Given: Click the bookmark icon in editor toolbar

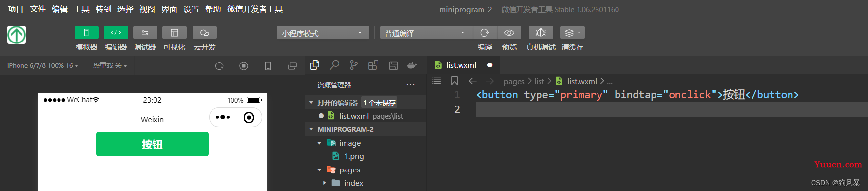Looking at the screenshot, I should click(454, 81).
